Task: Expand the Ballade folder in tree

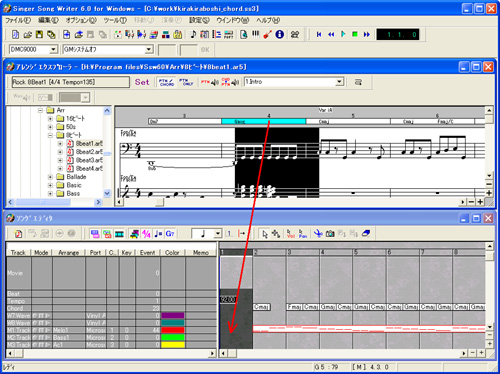Action: pyautogui.click(x=50, y=177)
